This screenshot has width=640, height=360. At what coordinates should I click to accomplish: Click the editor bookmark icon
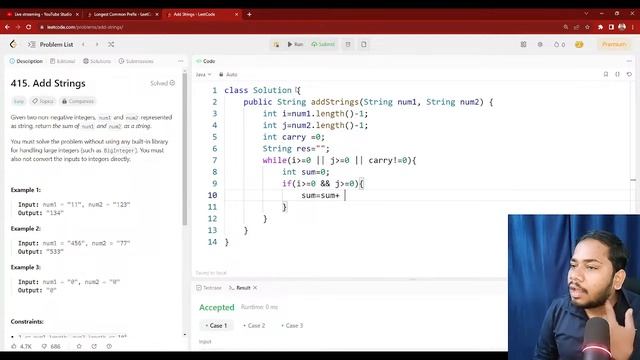tap(606, 74)
